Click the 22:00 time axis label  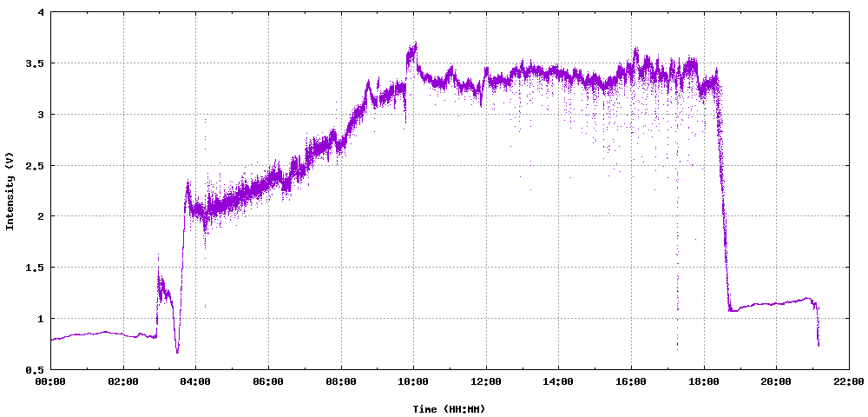point(849,382)
